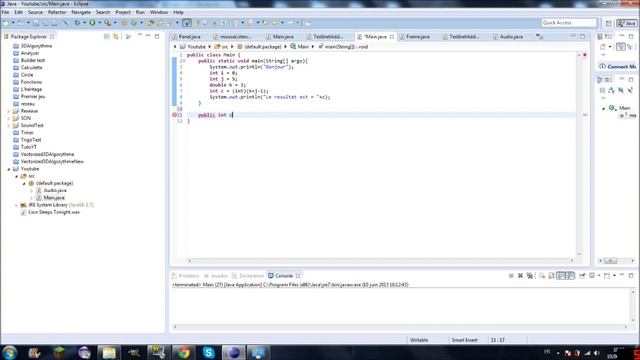Click Remove Launch icon in Console

click(520, 276)
